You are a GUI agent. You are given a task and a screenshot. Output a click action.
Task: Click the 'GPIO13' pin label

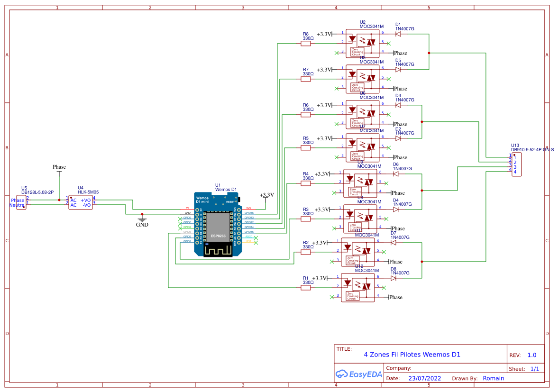[x=249, y=218]
